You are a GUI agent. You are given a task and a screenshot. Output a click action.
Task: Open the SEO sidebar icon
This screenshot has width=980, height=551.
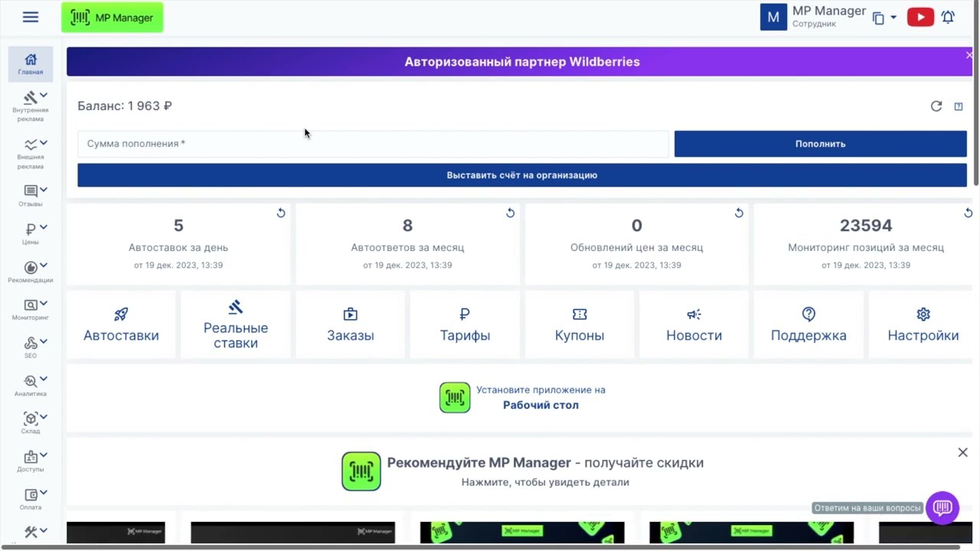click(x=31, y=343)
